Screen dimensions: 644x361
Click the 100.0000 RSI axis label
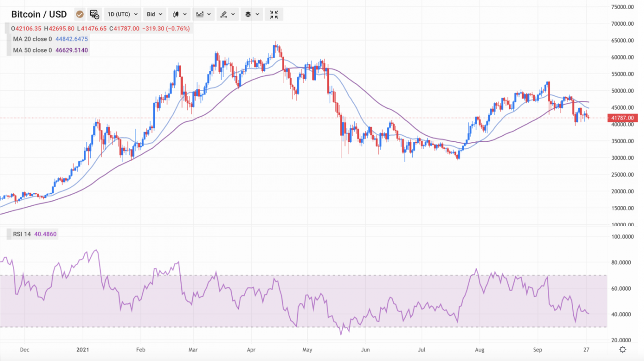point(623,237)
